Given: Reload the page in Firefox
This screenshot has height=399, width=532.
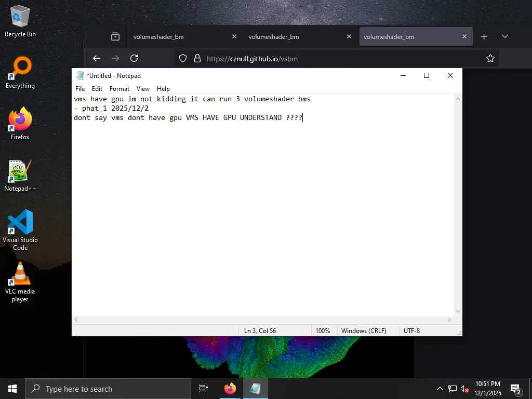Looking at the screenshot, I should click(x=134, y=58).
